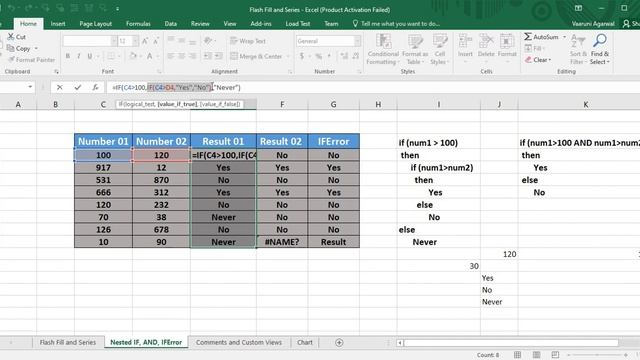Open the Number Format General dropdown
This screenshot has height=360, width=640.
[358, 41]
